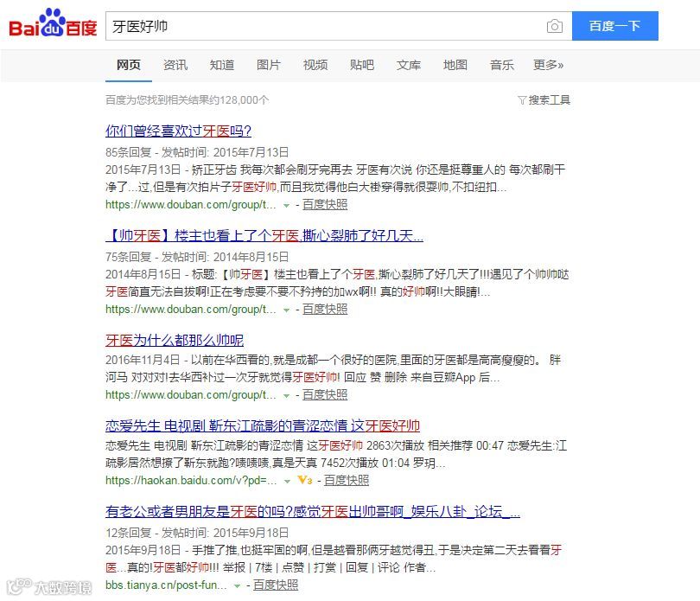Click douban URL under 牙医为什么都那么帅呢
The height and width of the screenshot is (601, 700).
click(191, 395)
